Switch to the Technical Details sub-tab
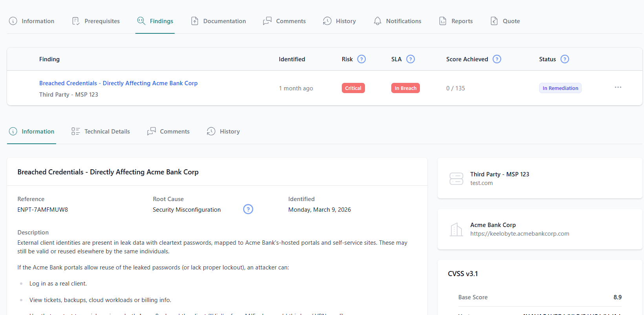644x315 pixels. tap(100, 132)
